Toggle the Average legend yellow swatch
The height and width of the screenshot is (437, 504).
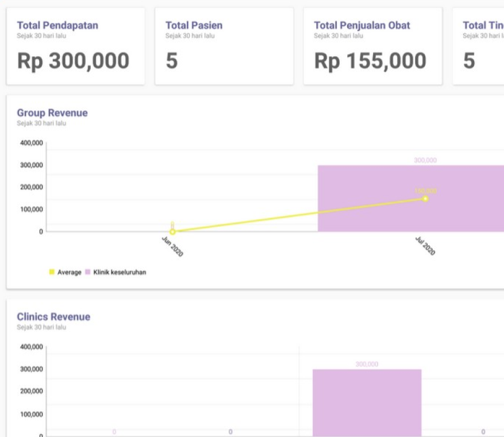(52, 272)
